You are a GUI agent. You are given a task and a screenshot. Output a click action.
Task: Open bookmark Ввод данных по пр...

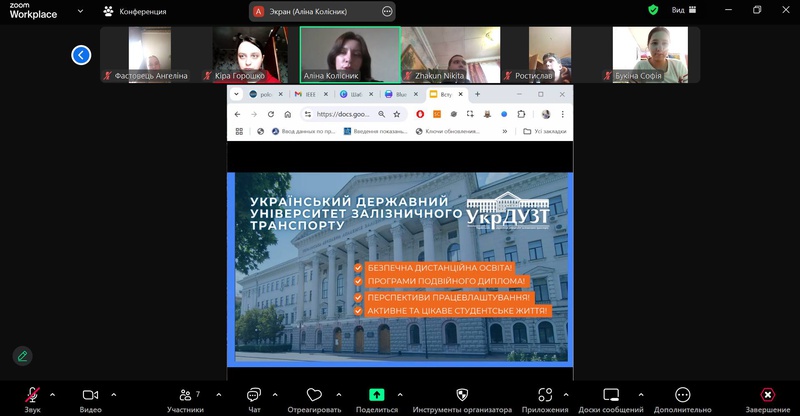[304, 131]
